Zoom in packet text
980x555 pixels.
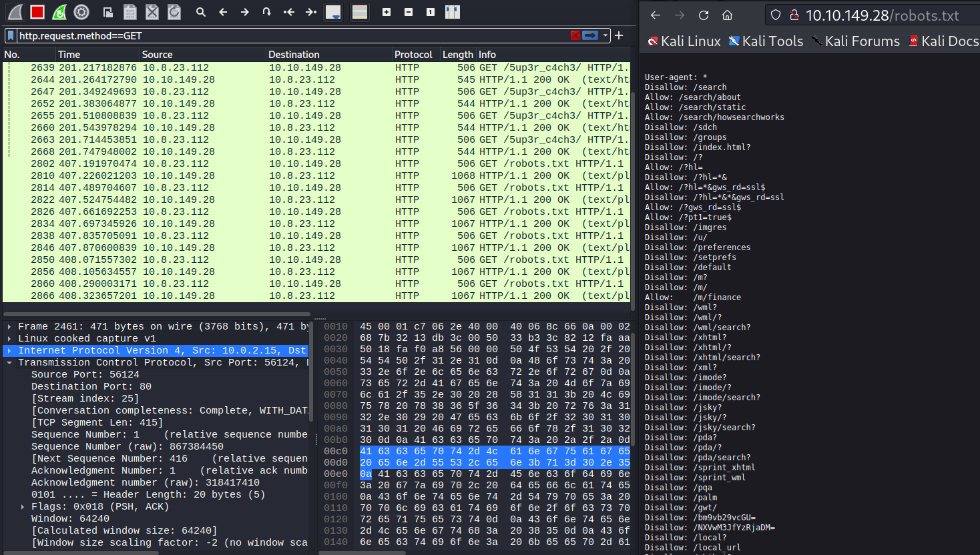click(387, 12)
